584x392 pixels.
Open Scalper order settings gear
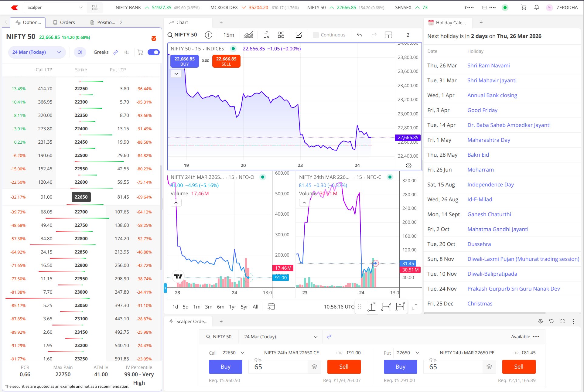point(541,321)
